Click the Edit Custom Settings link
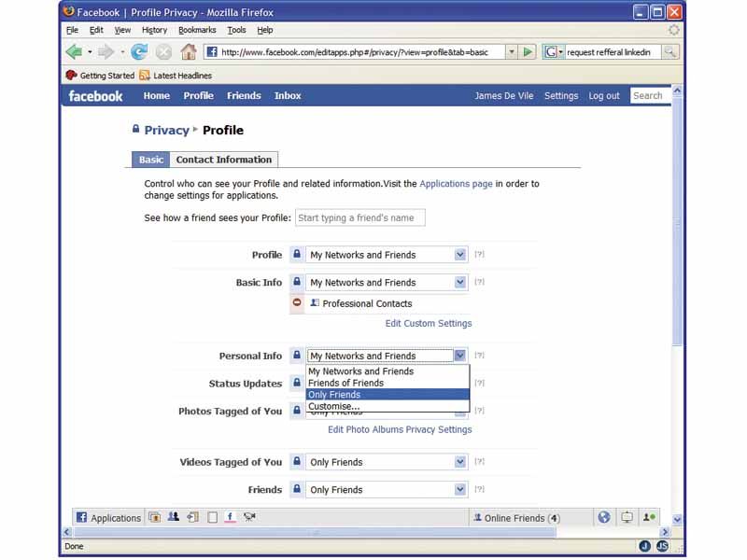 click(x=430, y=323)
